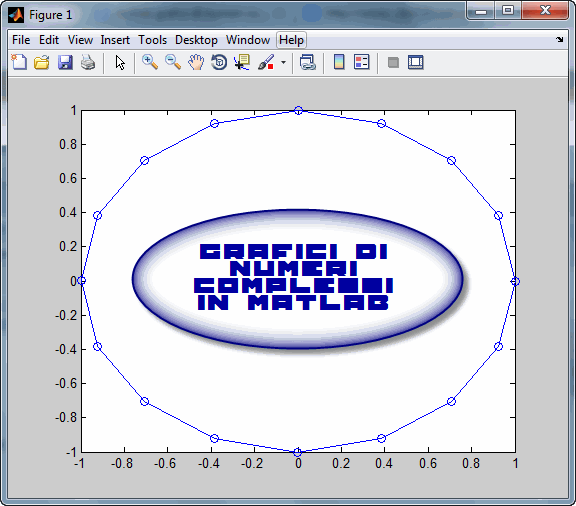Print the figure using printer icon
This screenshot has width=576, height=506.
[x=88, y=62]
